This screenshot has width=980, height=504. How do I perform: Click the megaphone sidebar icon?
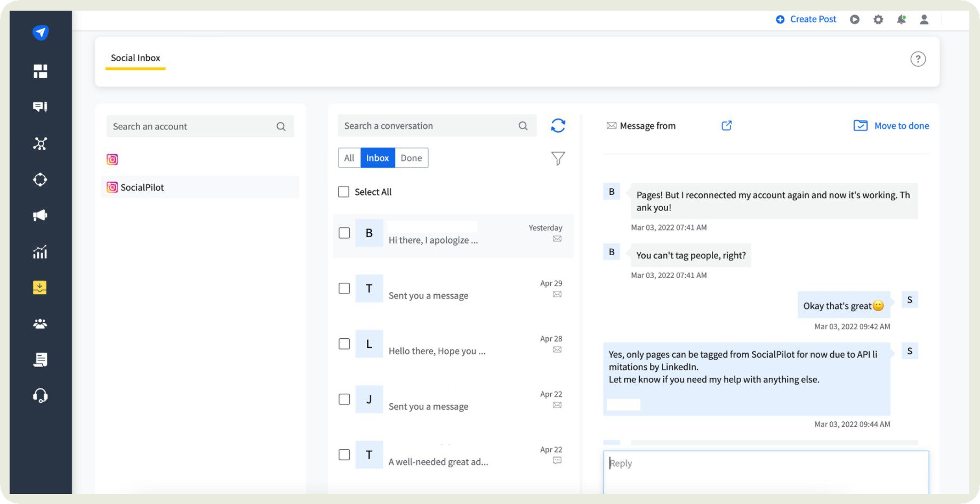tap(41, 215)
